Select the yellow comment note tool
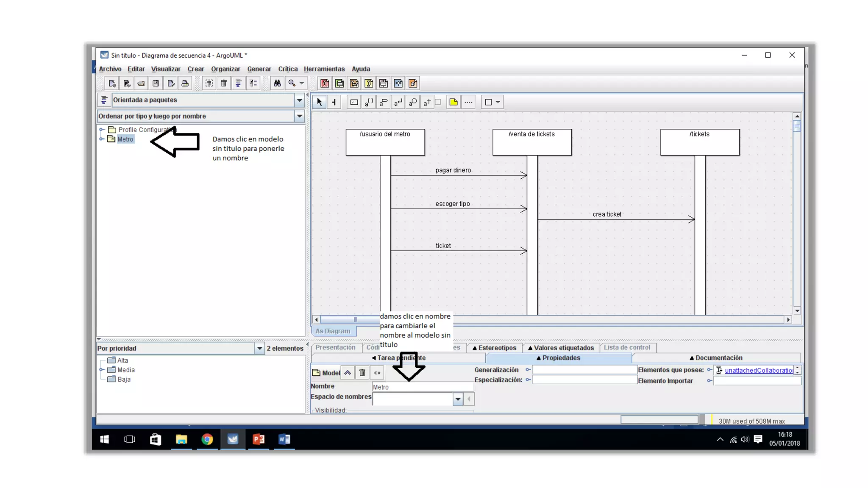This screenshot has width=868, height=488. click(453, 102)
